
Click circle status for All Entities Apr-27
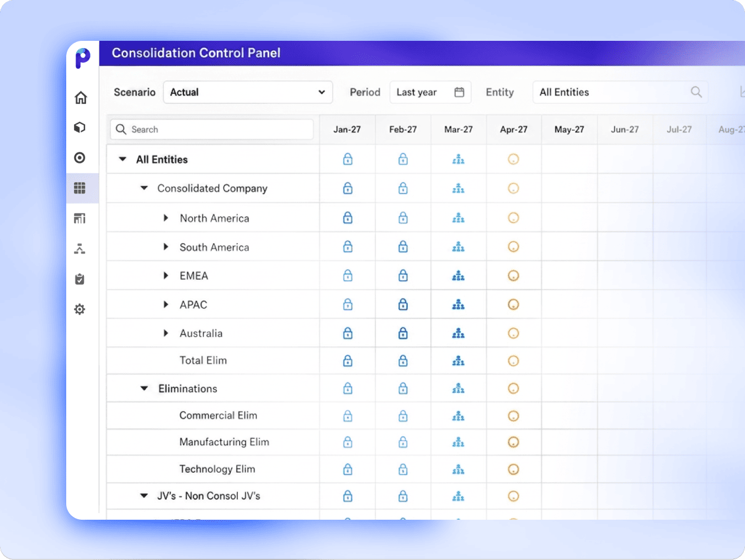pos(513,159)
